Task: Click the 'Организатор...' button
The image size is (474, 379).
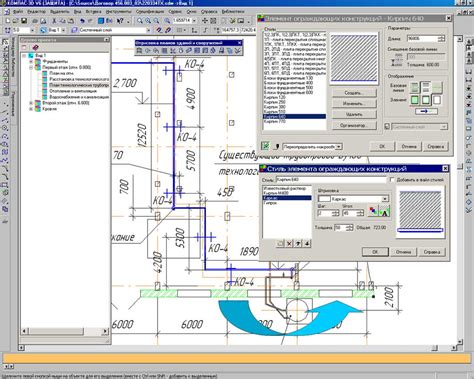Action: pos(354,126)
